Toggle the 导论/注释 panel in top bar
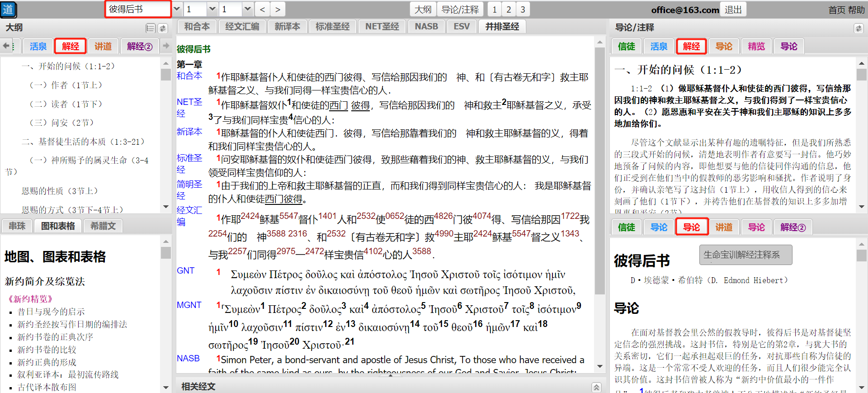This screenshot has height=393, width=868. click(x=460, y=9)
